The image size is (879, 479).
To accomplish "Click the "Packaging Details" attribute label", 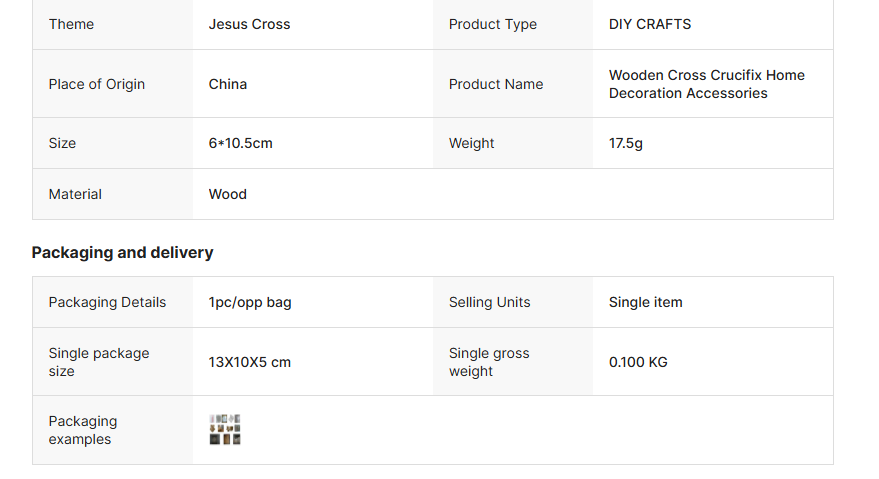I will coord(107,302).
